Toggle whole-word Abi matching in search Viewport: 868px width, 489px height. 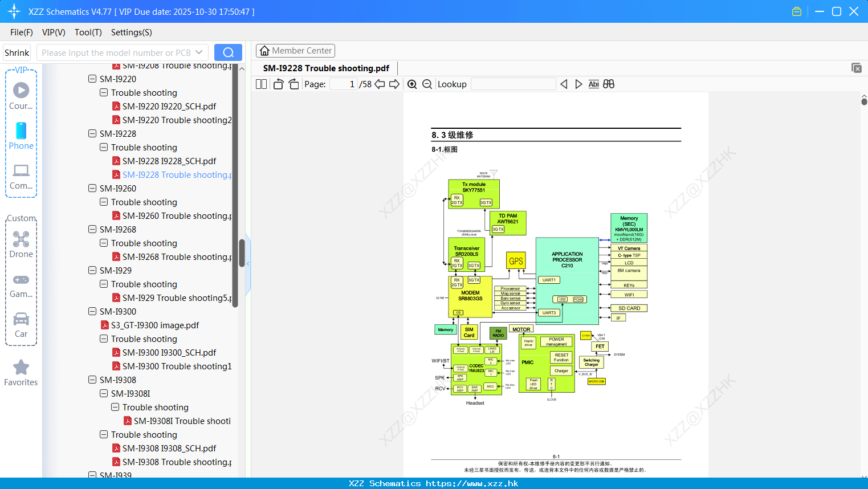point(593,84)
